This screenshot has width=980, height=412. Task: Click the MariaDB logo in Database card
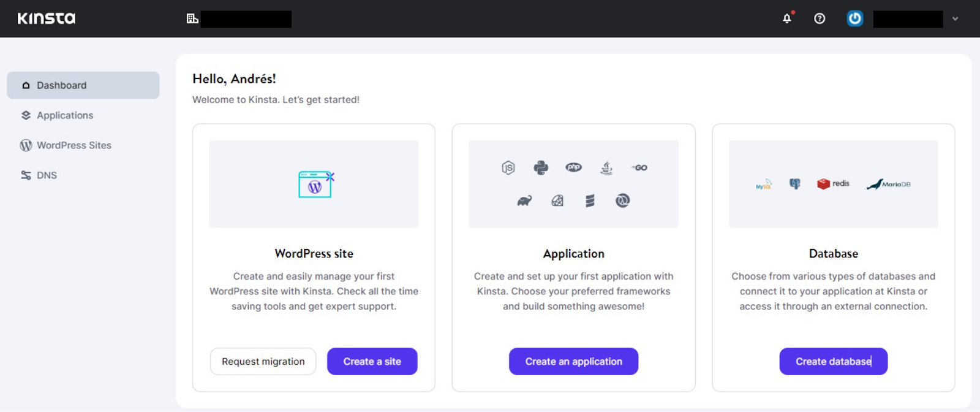point(888,184)
